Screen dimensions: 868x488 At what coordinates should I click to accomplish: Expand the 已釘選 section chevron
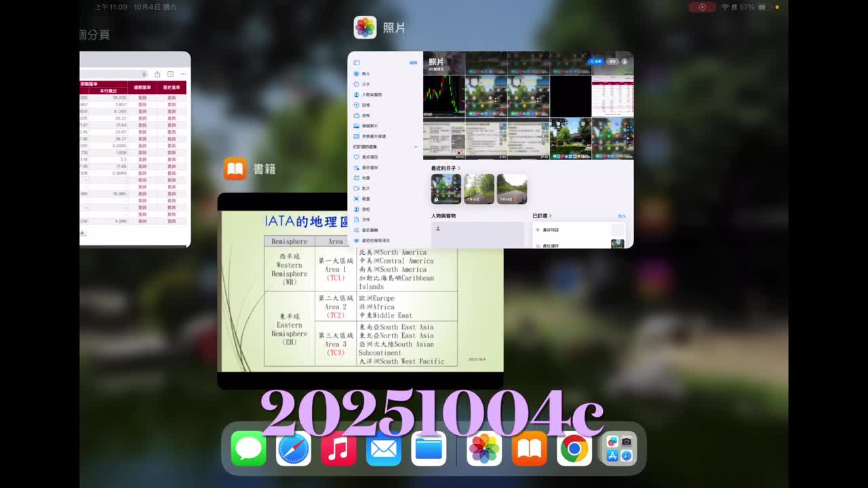click(551, 216)
